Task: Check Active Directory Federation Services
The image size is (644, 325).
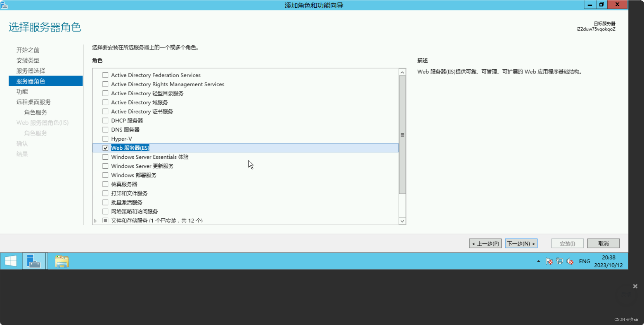Action: pyautogui.click(x=106, y=75)
